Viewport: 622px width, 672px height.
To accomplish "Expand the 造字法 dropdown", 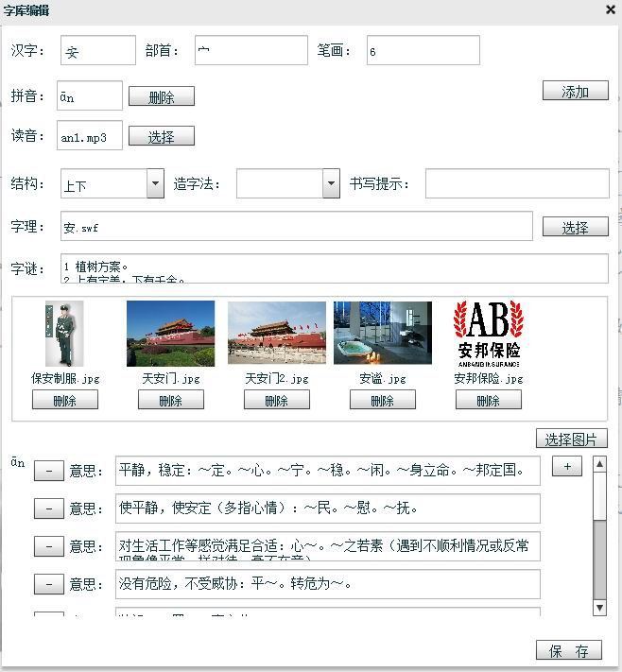I will coord(331,183).
